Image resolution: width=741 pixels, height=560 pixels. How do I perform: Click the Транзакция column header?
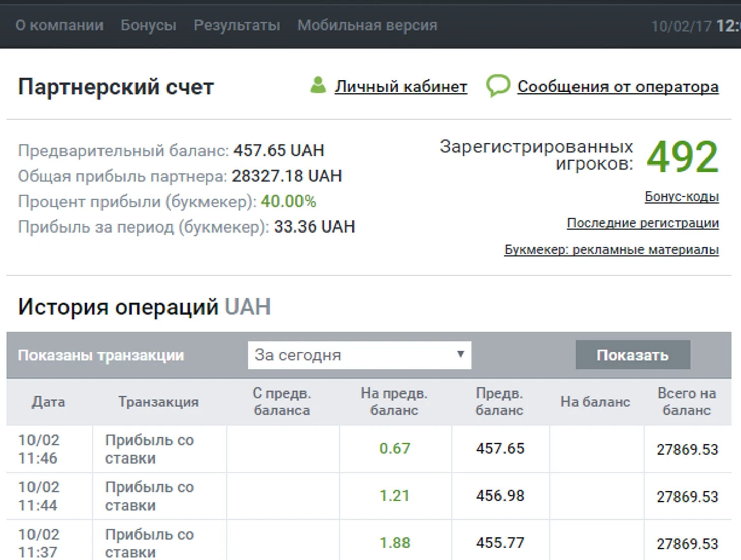click(x=159, y=402)
